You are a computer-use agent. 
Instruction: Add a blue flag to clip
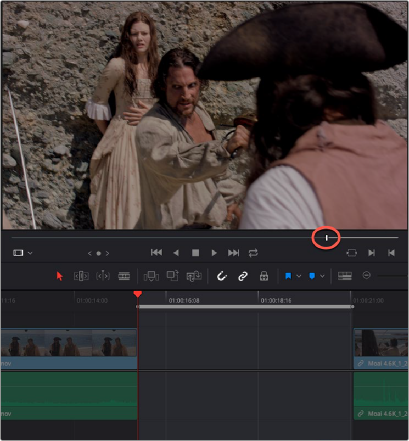(288, 276)
